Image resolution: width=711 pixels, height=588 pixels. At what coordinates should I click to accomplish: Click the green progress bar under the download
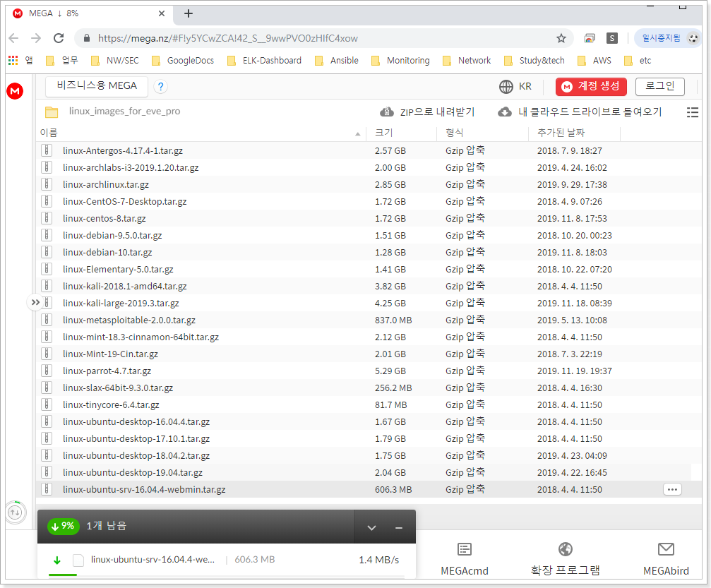pos(63,575)
